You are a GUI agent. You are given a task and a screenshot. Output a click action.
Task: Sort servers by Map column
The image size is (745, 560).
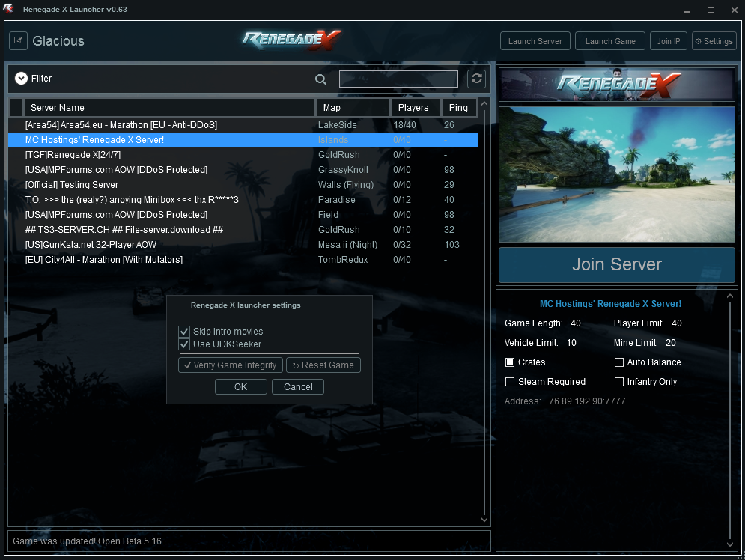click(x=353, y=108)
